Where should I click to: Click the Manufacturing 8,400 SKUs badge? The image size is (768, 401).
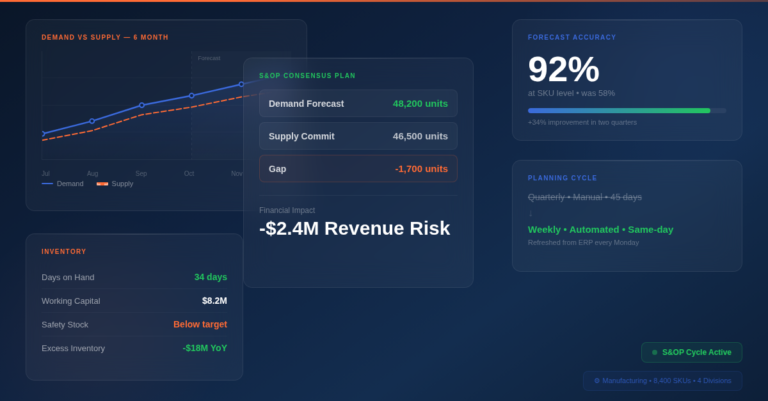pyautogui.click(x=662, y=381)
